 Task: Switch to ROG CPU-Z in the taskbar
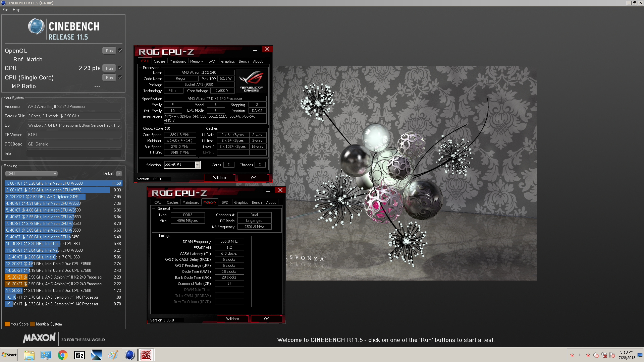click(x=146, y=355)
